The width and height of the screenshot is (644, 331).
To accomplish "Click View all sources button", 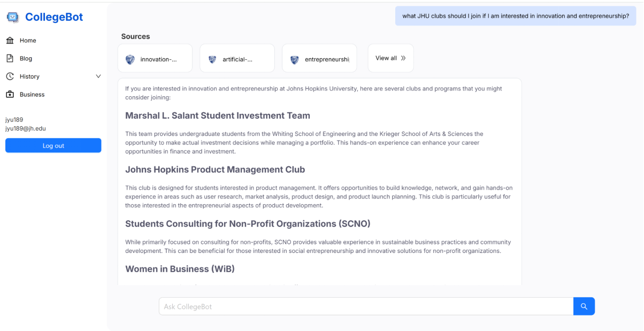I will coord(391,58).
